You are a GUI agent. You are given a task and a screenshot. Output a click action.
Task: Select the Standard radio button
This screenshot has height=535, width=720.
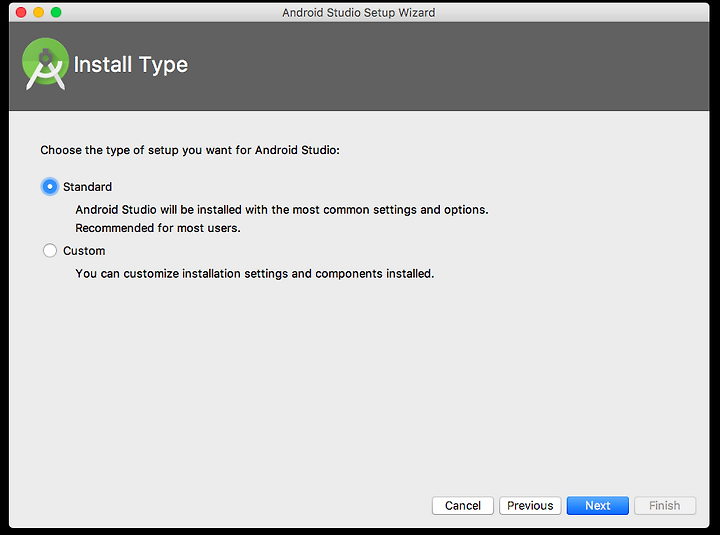pos(50,186)
